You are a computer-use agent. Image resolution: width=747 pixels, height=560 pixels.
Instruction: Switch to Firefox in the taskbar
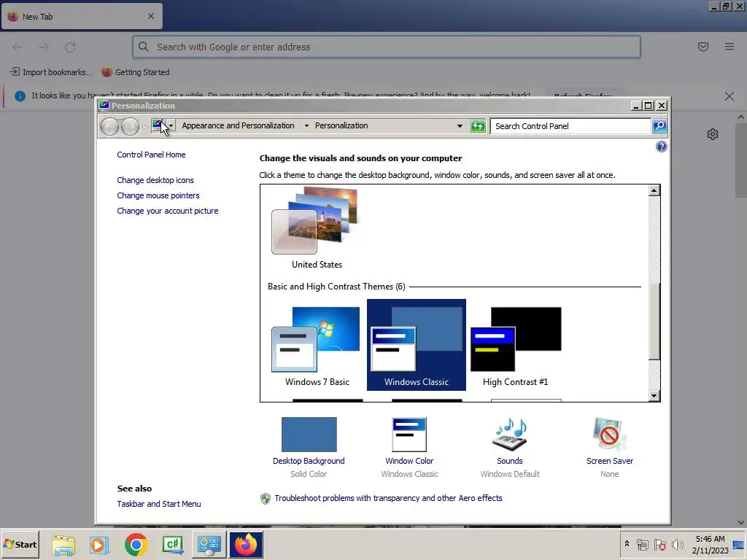(246, 545)
